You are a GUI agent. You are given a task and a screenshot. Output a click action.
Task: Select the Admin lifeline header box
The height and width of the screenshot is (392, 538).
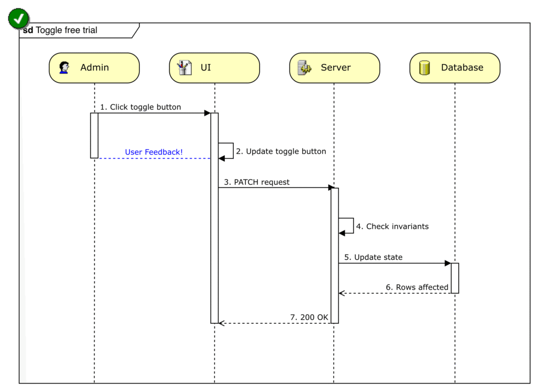click(x=94, y=68)
